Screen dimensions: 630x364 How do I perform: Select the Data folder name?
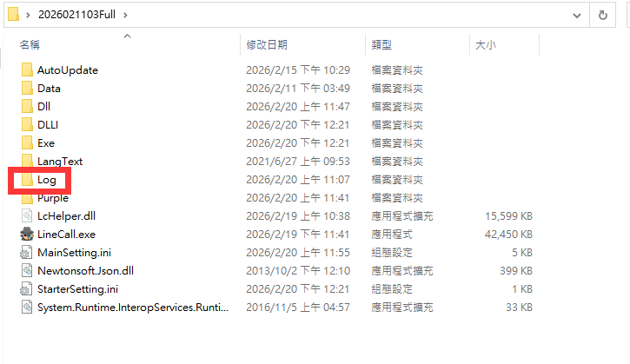[49, 89]
